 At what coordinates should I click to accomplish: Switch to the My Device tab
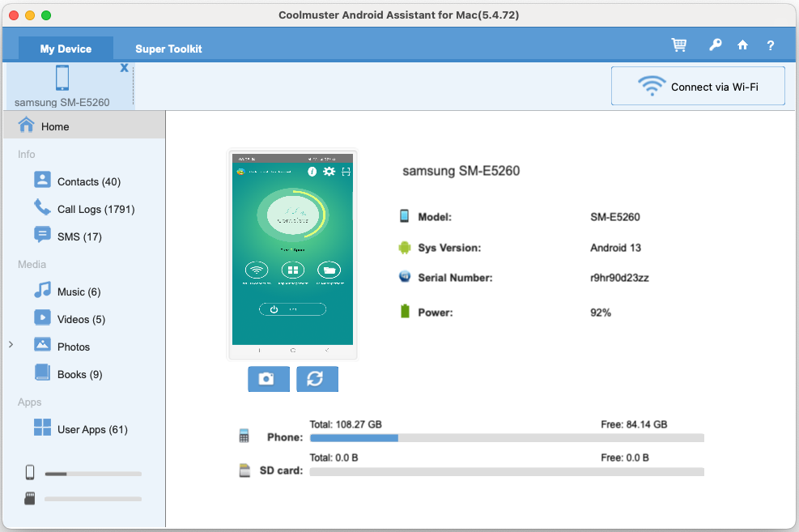pyautogui.click(x=65, y=49)
